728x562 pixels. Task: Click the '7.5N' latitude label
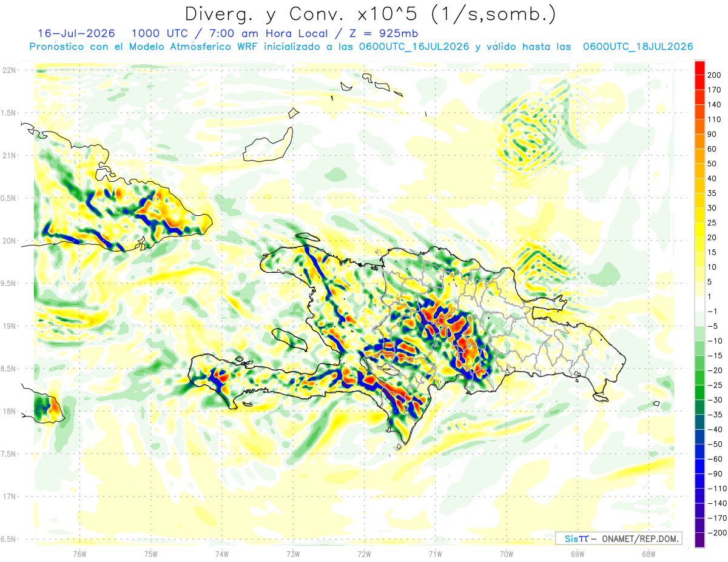coord(8,453)
